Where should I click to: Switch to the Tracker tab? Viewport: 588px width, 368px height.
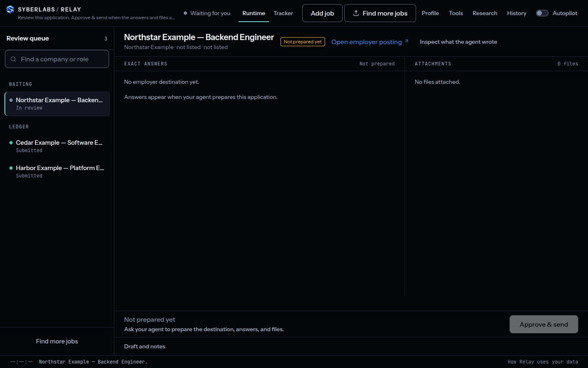283,13
